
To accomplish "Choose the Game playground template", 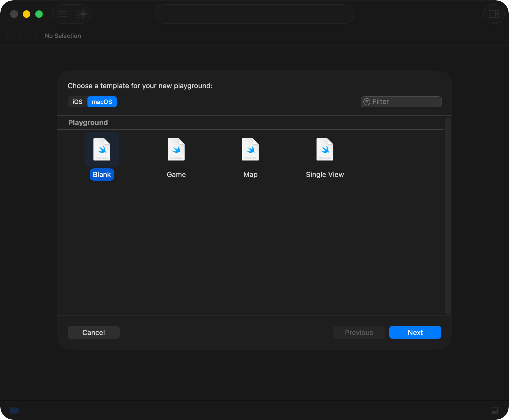I will (176, 150).
